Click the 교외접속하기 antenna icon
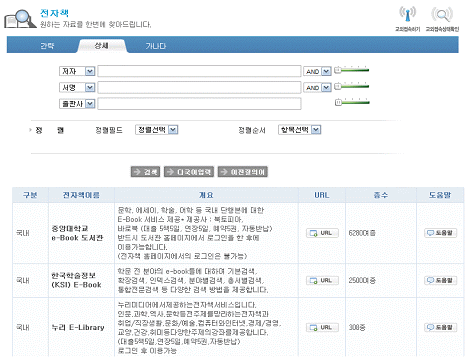467x362 pixels. coord(407,15)
